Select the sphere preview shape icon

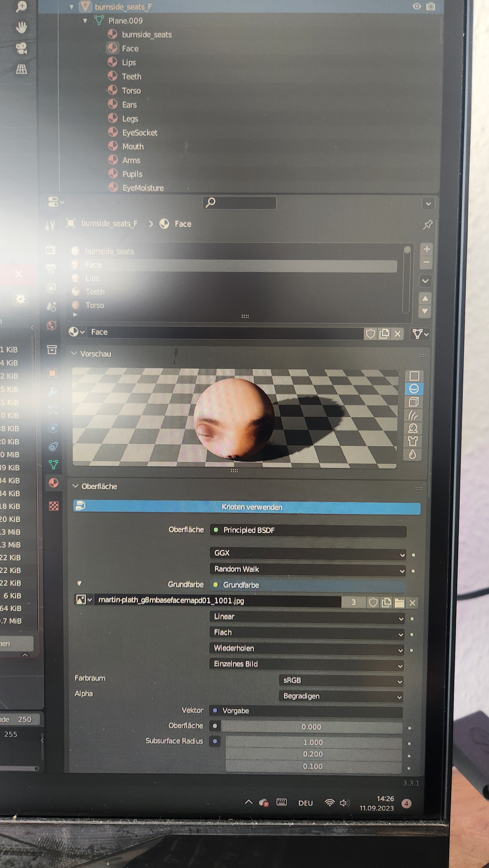[414, 389]
